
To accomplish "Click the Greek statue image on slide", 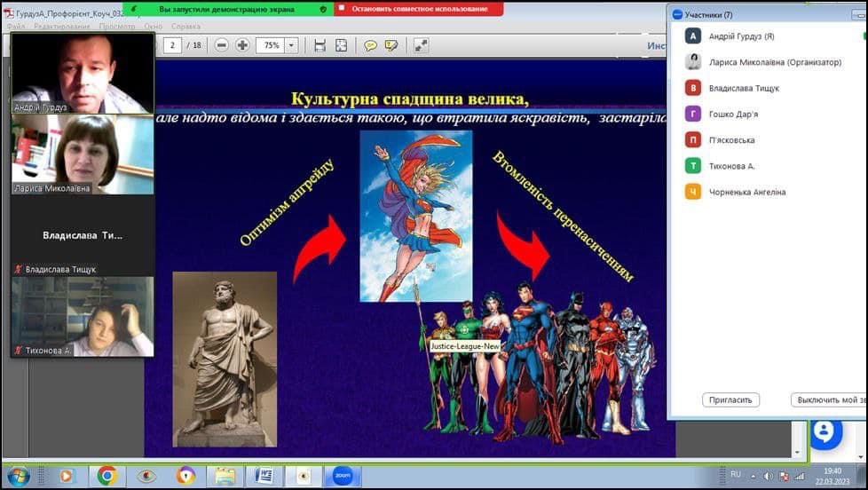I will point(225,359).
